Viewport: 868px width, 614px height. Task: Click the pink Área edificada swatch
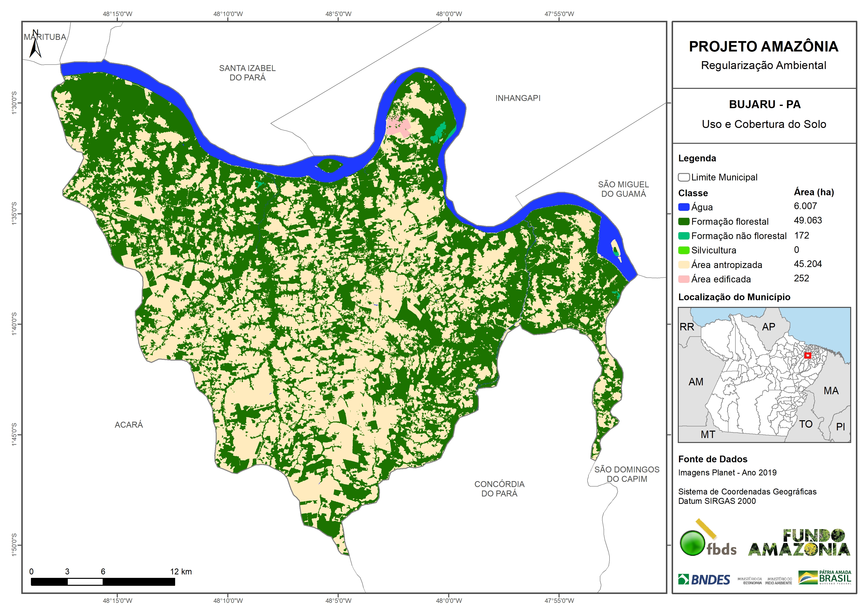(683, 279)
